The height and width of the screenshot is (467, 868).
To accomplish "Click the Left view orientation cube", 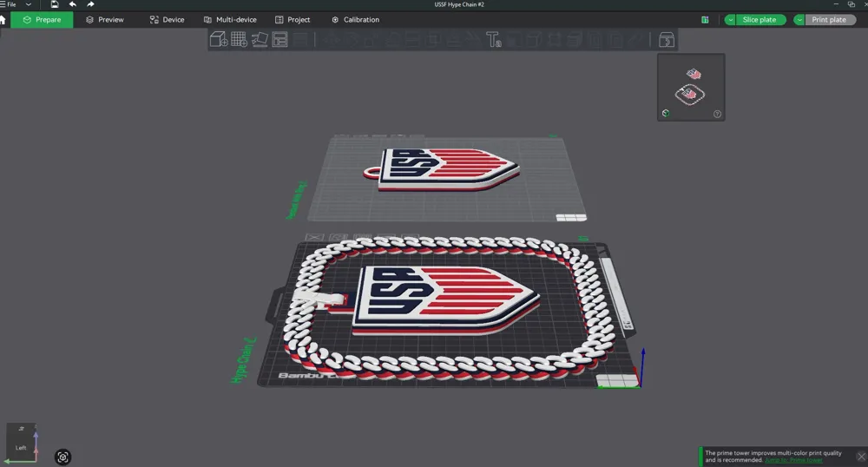I will (x=21, y=444).
